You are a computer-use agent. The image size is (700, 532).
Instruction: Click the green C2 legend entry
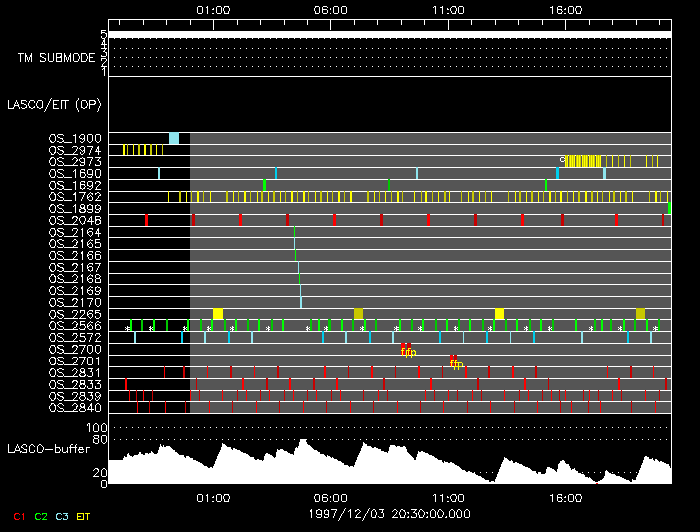pyautogui.click(x=41, y=515)
